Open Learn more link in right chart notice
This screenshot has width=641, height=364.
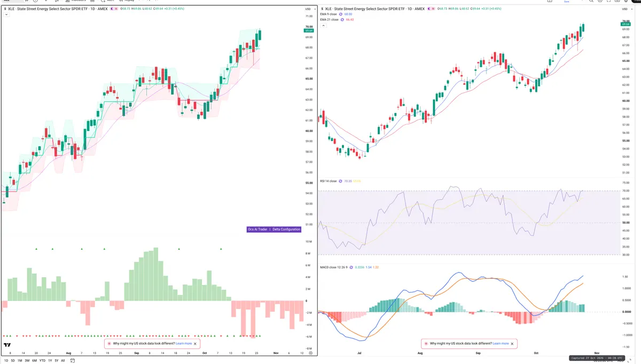pos(501,344)
